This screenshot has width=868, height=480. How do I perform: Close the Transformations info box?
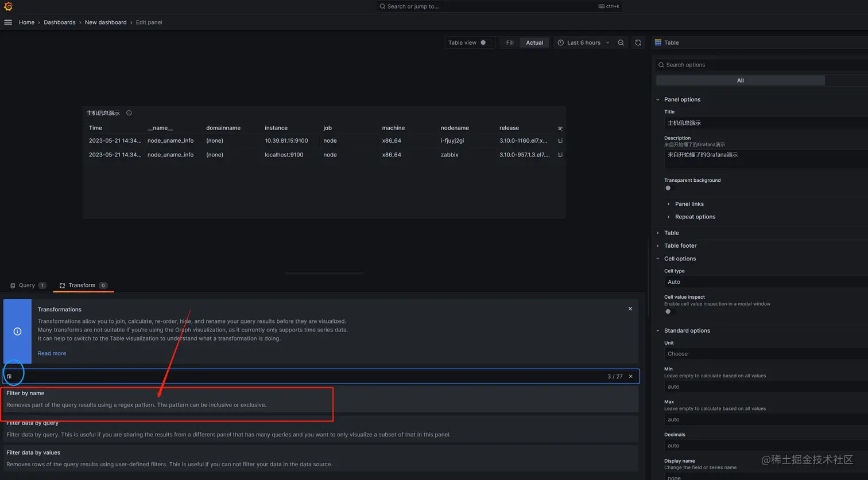pos(630,309)
